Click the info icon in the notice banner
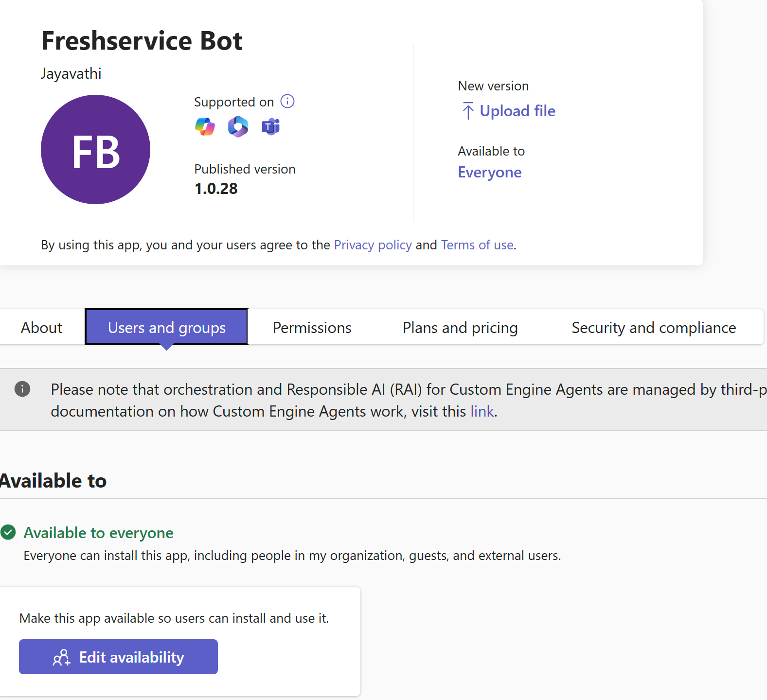 22,389
